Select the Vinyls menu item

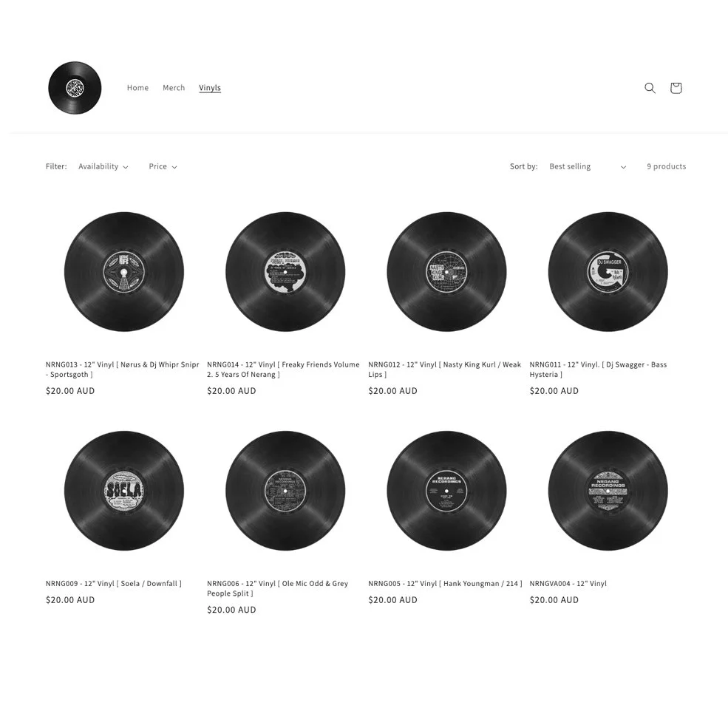tap(210, 88)
